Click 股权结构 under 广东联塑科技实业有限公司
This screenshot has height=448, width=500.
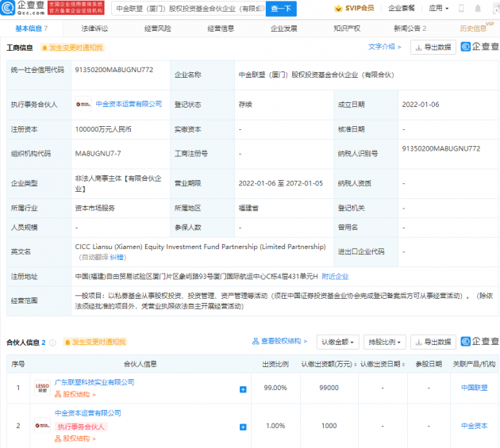click(75, 394)
